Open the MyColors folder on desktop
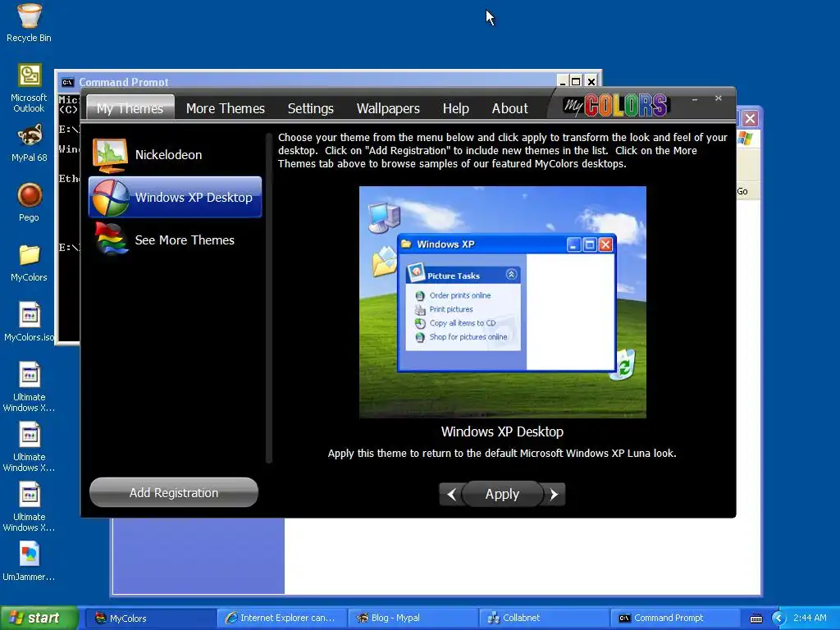 tap(30, 255)
